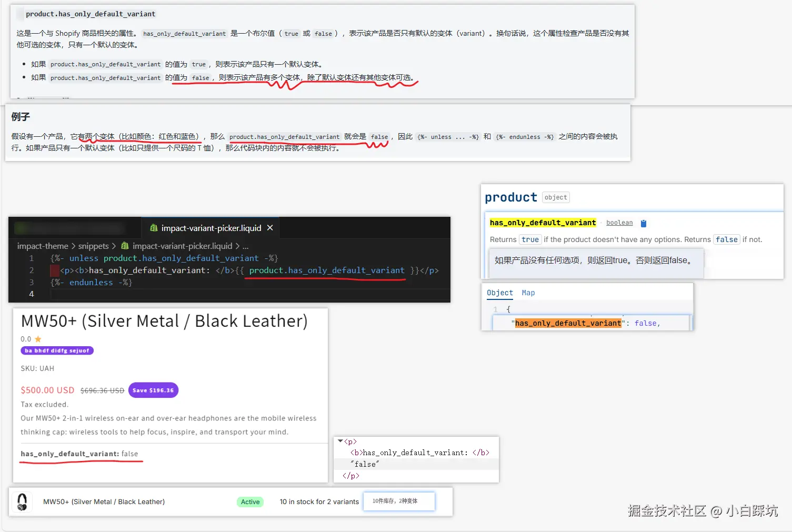The width and height of the screenshot is (792, 532).
Task: Click the translation tooltip about 2 variants
Action: click(399, 501)
